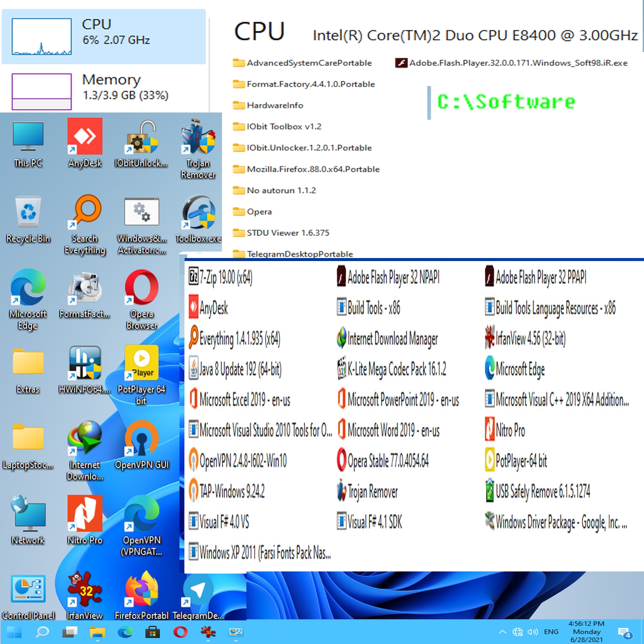Open Task View from the taskbar
The width and height of the screenshot is (644, 644).
[70, 632]
